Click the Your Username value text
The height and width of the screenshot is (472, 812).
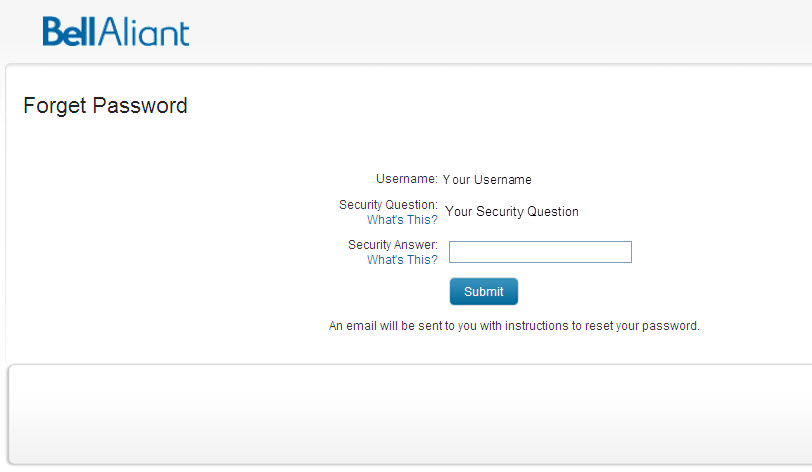(x=487, y=180)
